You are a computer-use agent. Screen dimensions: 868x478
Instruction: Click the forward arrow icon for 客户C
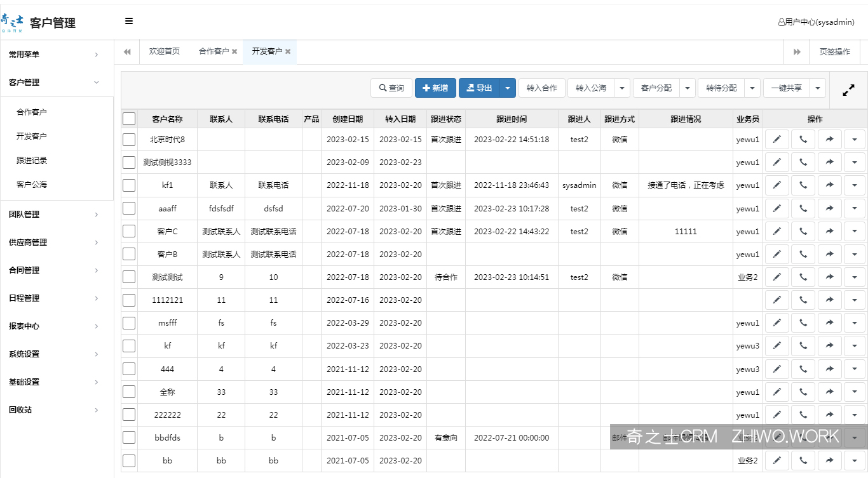(829, 230)
